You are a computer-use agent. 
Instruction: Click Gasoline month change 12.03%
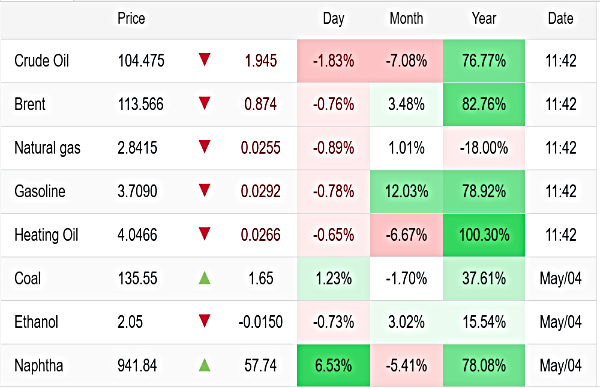pos(406,191)
